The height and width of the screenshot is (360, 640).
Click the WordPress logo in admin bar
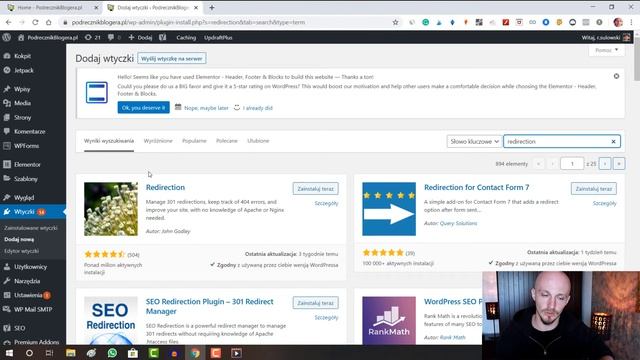[x=7, y=38]
